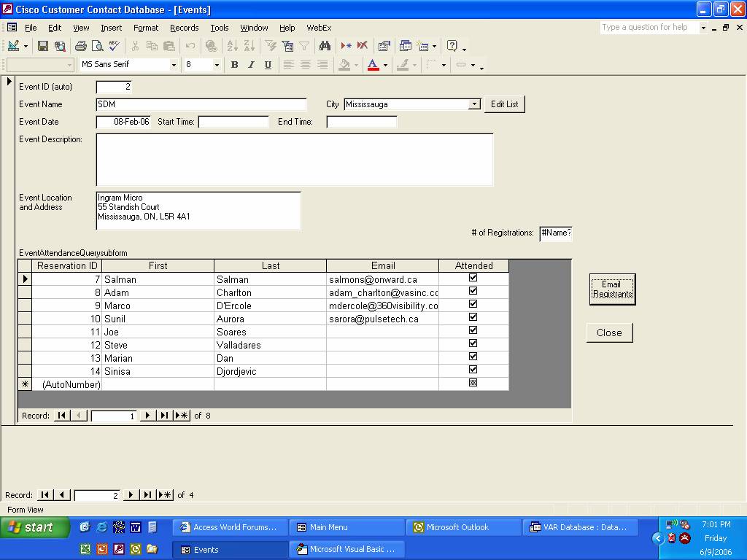Open Properties toolbar icon
This screenshot has width=747, height=560.
click(384, 46)
